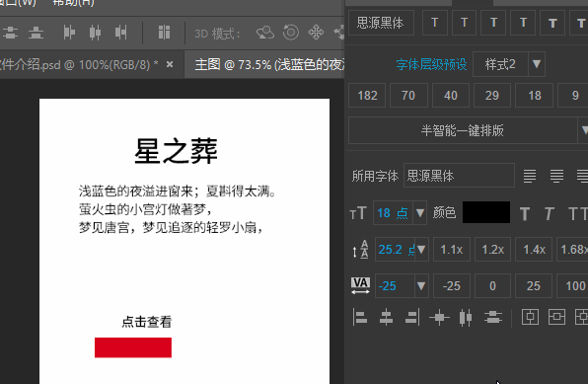Image resolution: width=588 pixels, height=384 pixels.
Task: Expand the leading dropdown arrow beside 25.2
Action: click(421, 249)
